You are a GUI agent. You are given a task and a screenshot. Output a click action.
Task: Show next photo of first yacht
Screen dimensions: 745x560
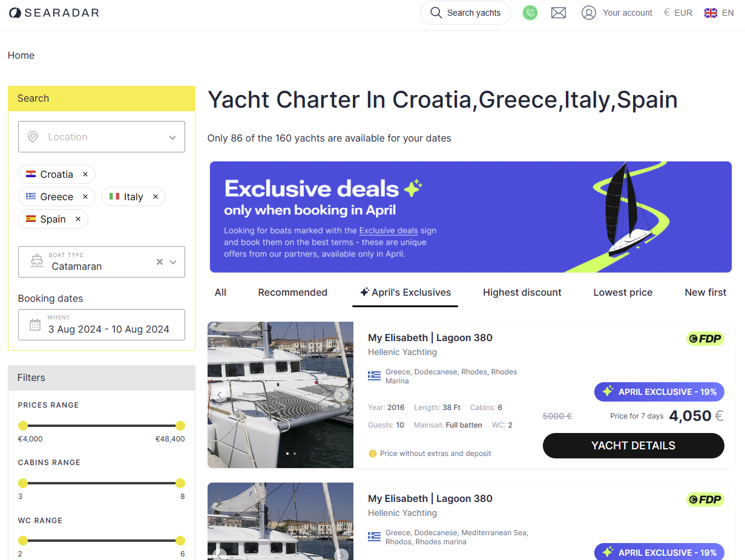pyautogui.click(x=341, y=395)
